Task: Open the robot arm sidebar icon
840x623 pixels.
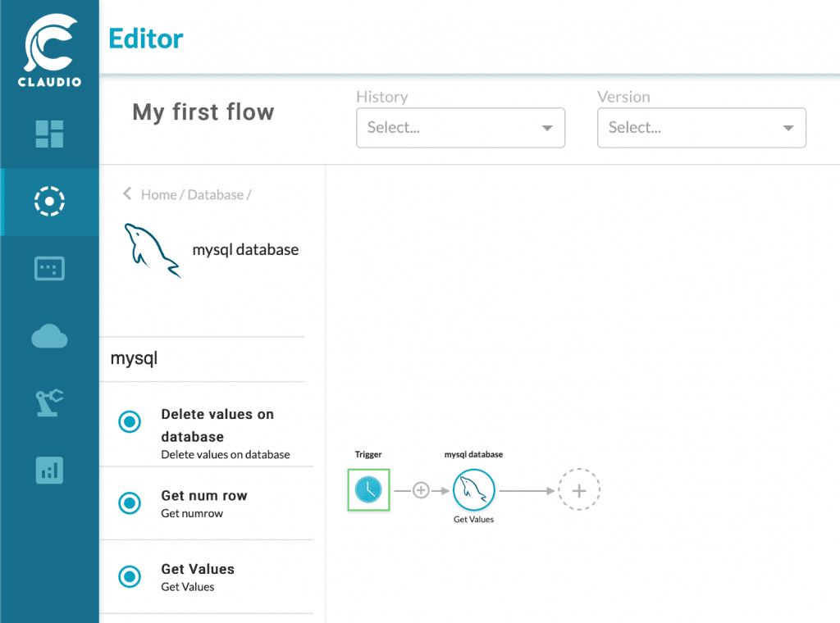Action: click(x=49, y=403)
